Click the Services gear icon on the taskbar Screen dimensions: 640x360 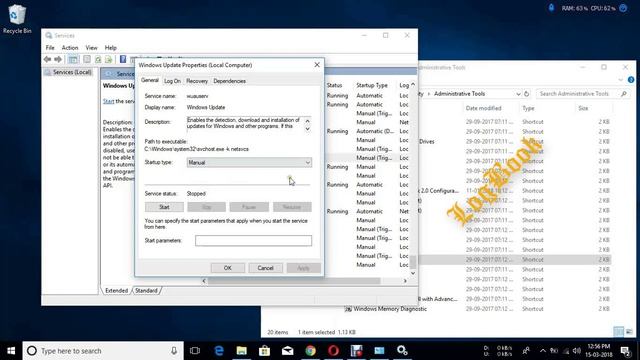(x=402, y=351)
